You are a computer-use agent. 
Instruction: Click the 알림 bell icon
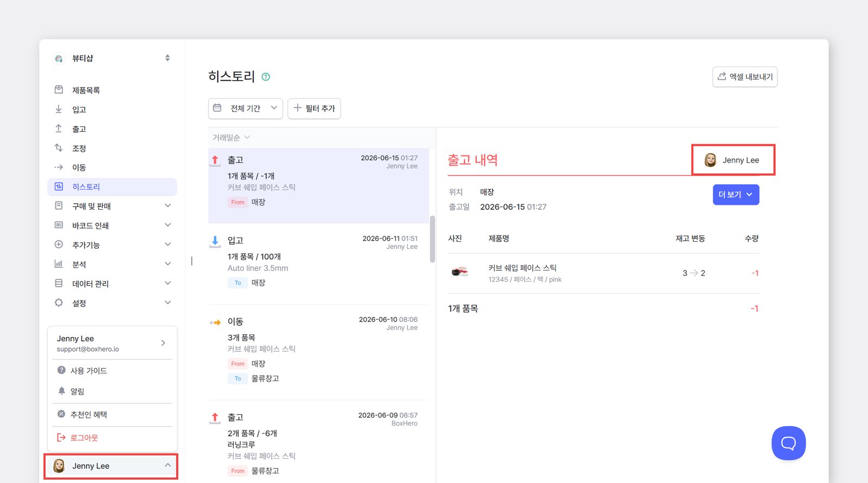[61, 391]
